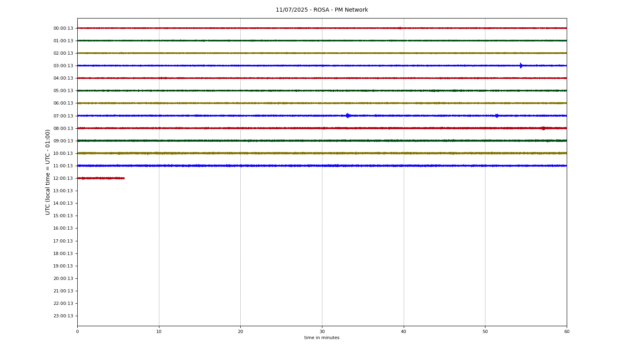Select the '14:00:13' y-axis time label

[63, 203]
